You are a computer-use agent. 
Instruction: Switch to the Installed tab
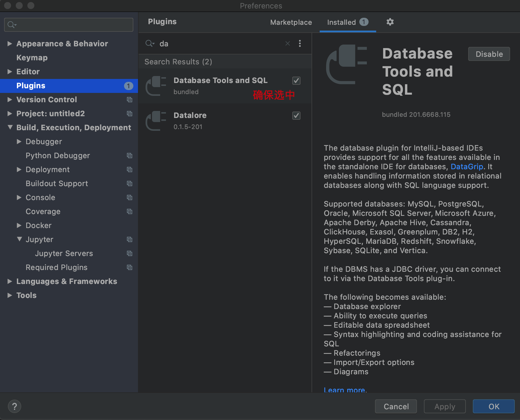(348, 22)
